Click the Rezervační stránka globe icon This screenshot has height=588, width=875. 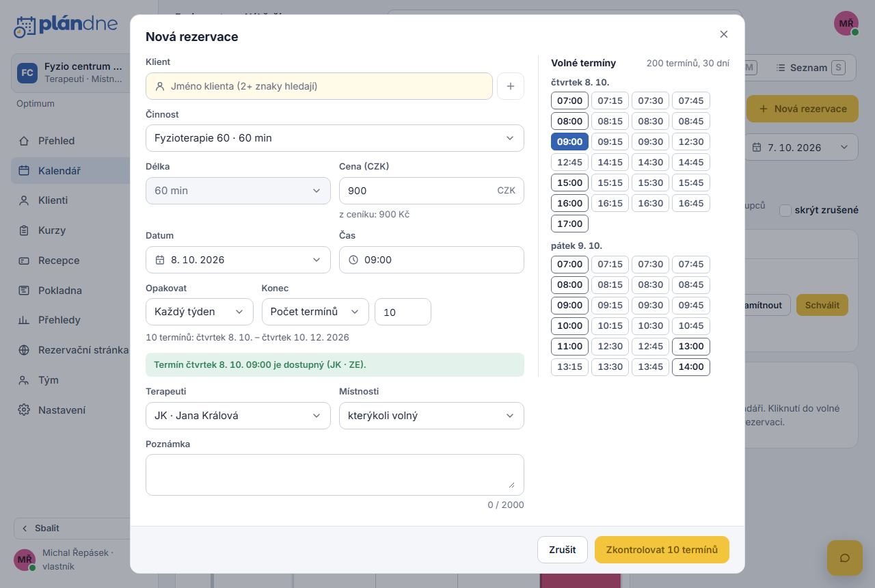coord(24,350)
